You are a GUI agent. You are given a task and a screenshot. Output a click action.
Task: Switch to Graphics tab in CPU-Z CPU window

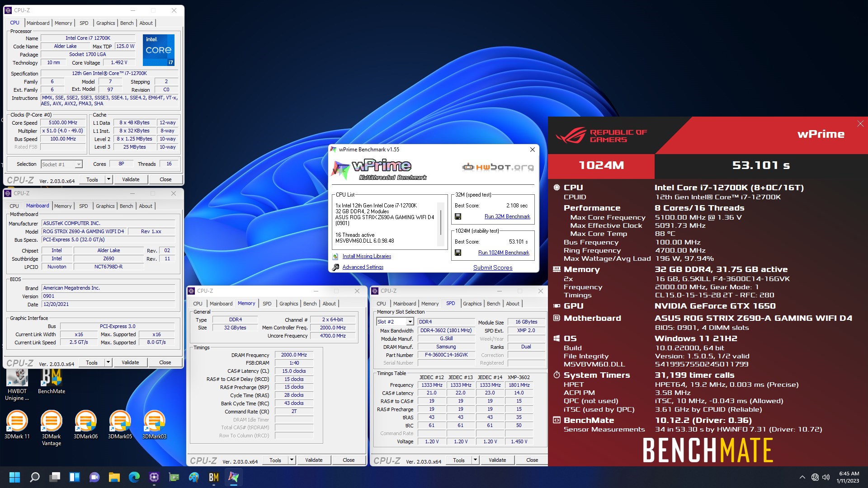tap(106, 23)
